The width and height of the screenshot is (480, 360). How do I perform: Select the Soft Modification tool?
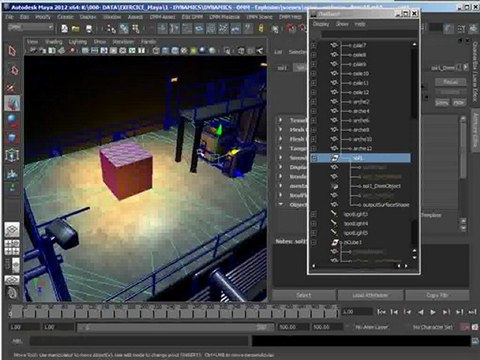tap(12, 174)
